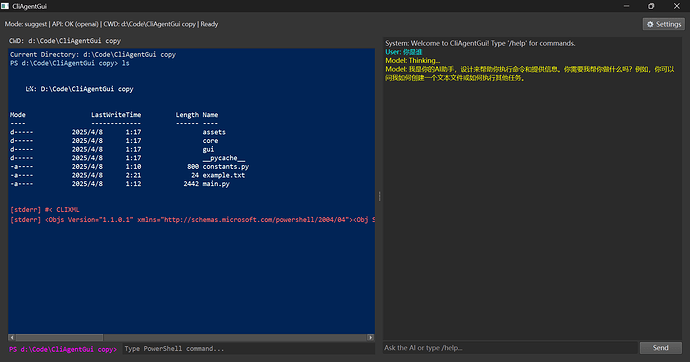Click the terminal scrollbar left arrow
Screen dimensions: 690x362
click(x=11, y=337)
